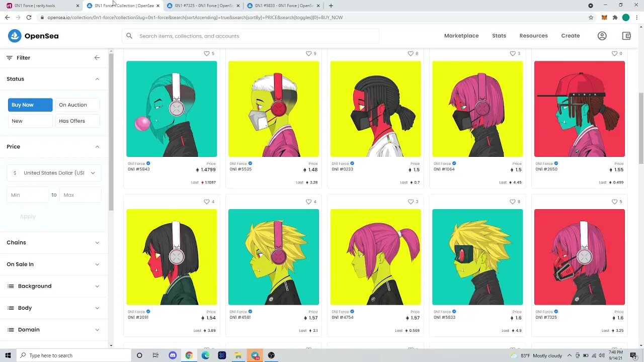Collapse the Price filter section

tap(97, 147)
